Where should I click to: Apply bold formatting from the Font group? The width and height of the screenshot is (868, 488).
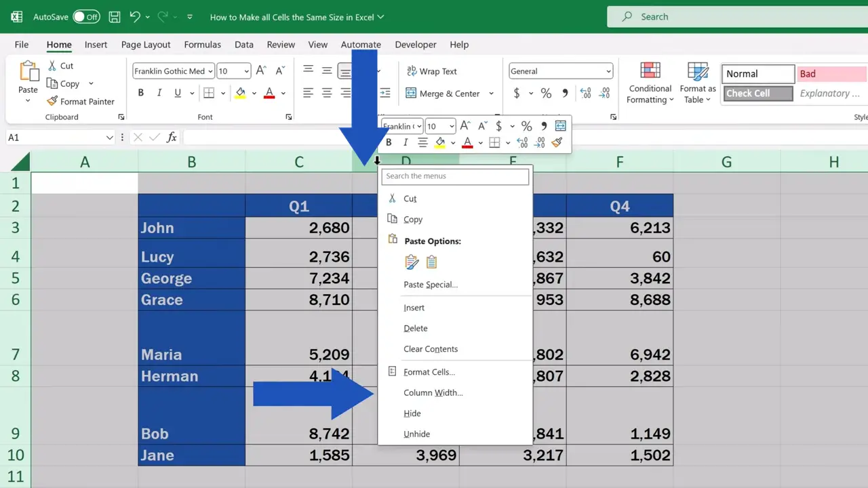click(140, 93)
